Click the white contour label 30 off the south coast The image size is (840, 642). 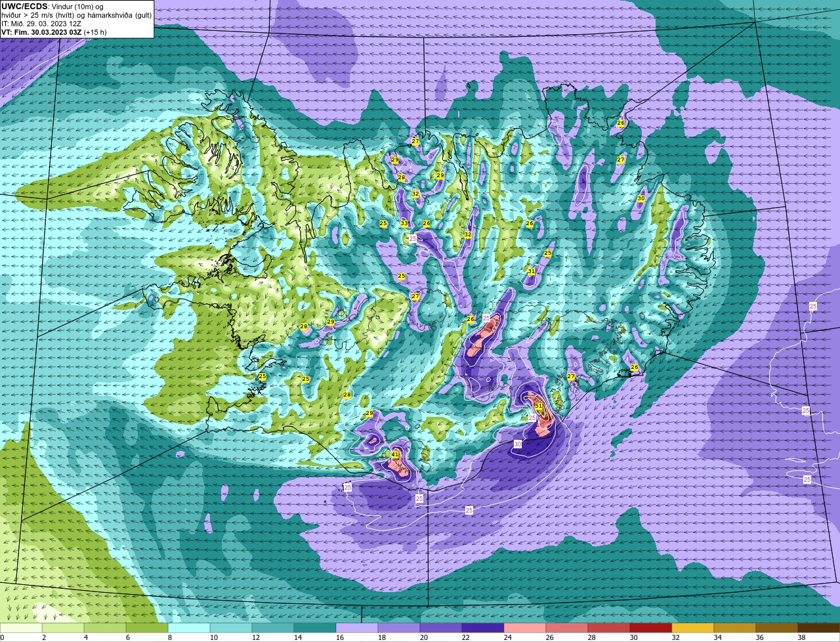click(x=518, y=444)
